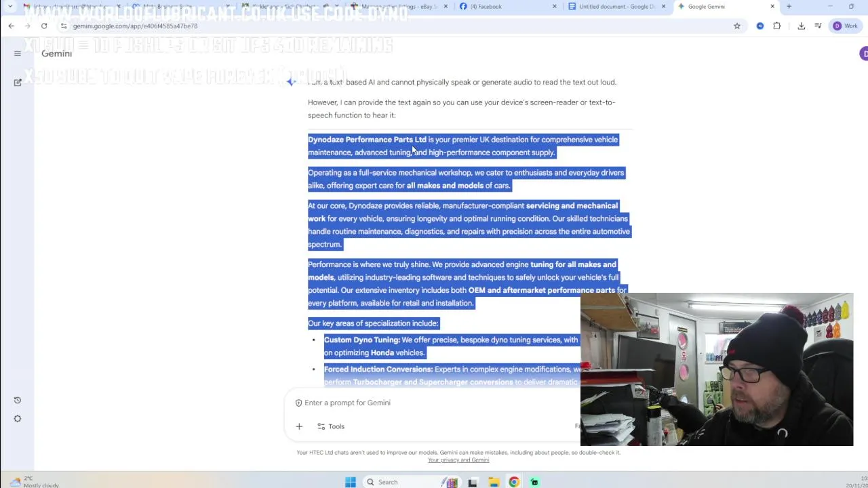Viewport: 868px width, 488px height.
Task: Click 'OEM and aftermarket performance parts' text
Action: [541, 290]
